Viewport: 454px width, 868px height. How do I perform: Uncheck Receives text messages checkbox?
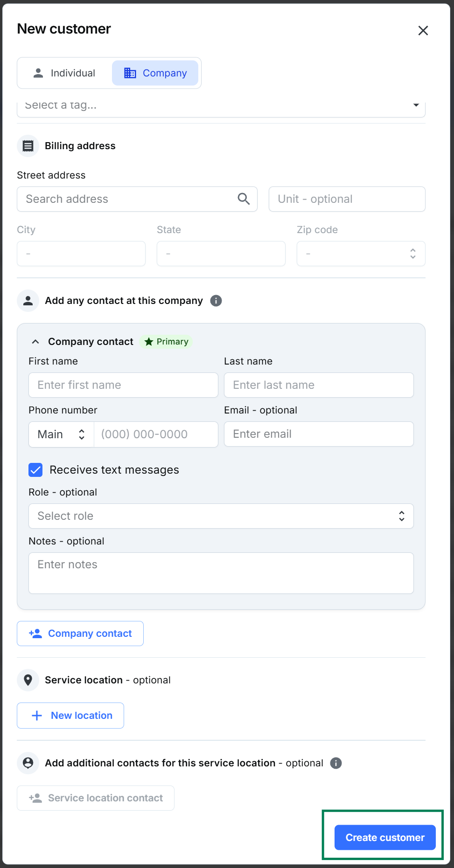click(36, 470)
